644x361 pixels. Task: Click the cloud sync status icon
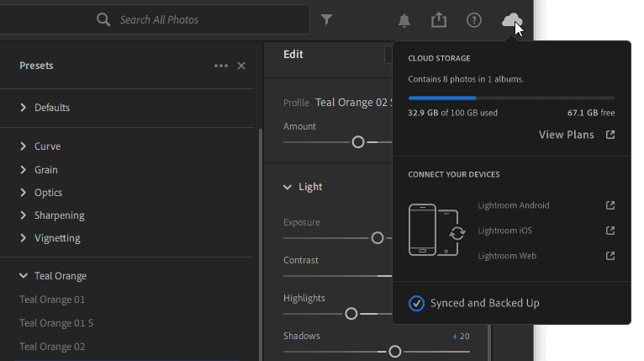tap(511, 20)
